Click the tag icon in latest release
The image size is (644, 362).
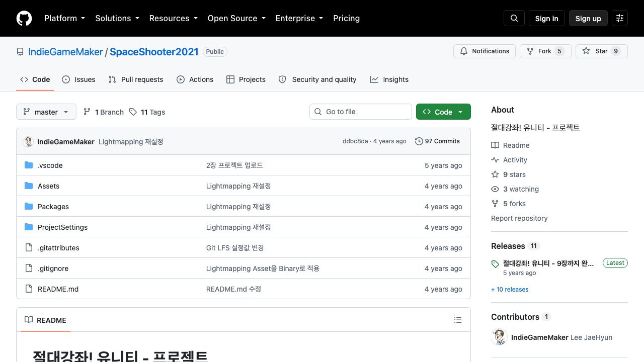tap(495, 264)
